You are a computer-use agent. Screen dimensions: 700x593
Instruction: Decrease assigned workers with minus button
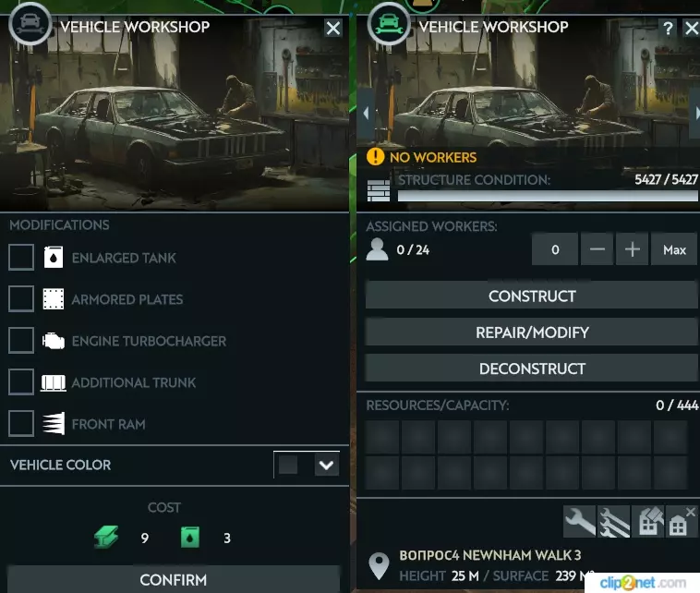pyautogui.click(x=597, y=249)
